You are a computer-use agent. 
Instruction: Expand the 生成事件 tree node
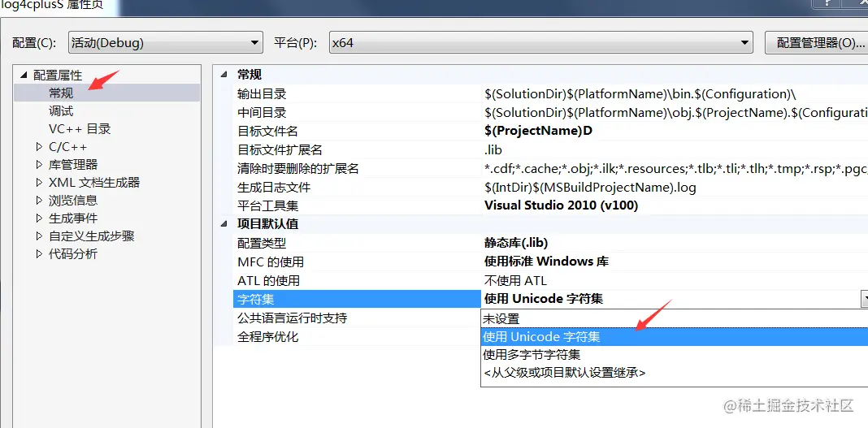tap(39, 218)
